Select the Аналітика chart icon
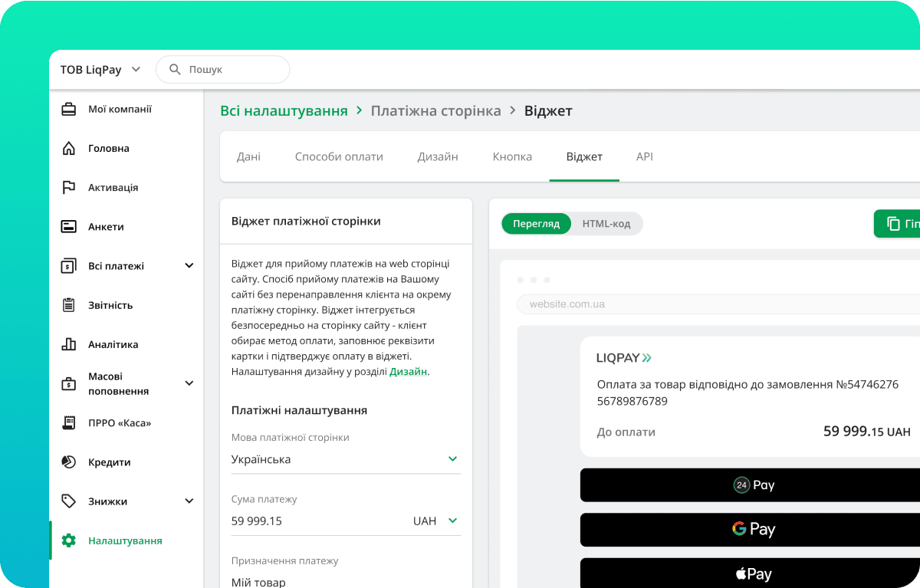The image size is (920, 588). [69, 343]
